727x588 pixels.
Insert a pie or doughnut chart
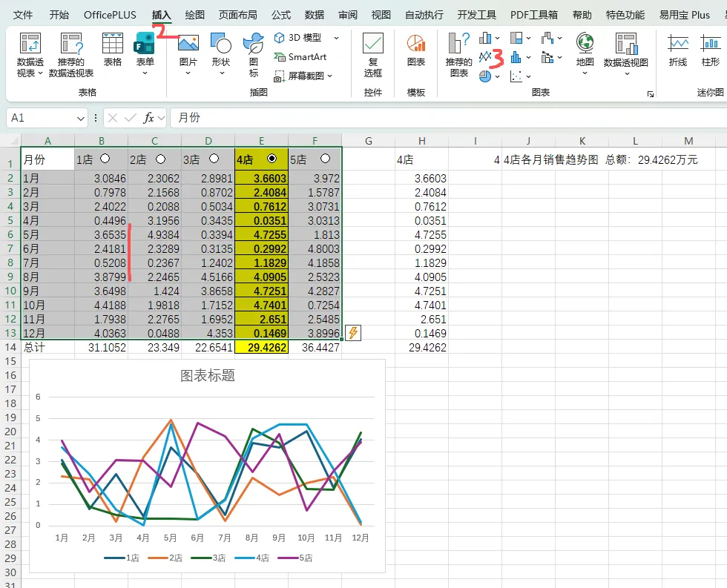tap(485, 76)
